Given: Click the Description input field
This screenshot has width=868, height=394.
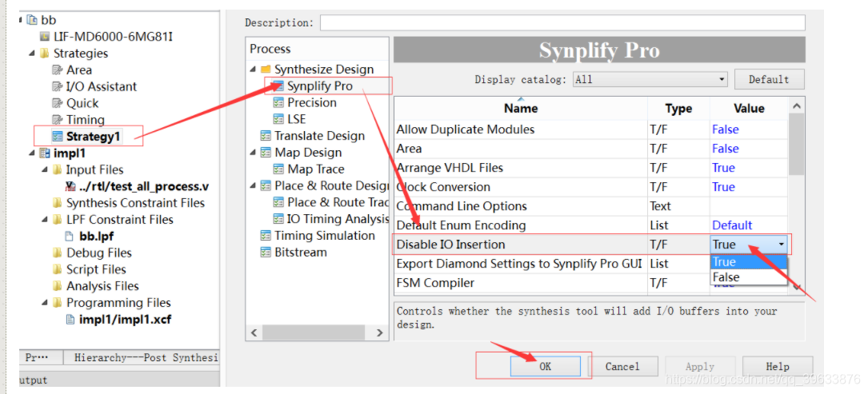Looking at the screenshot, I should pyautogui.click(x=562, y=22).
